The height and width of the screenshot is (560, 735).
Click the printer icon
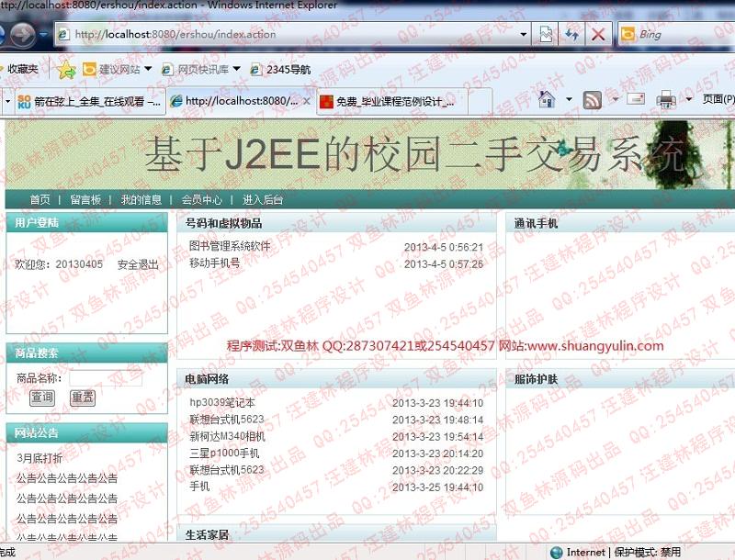[666, 100]
